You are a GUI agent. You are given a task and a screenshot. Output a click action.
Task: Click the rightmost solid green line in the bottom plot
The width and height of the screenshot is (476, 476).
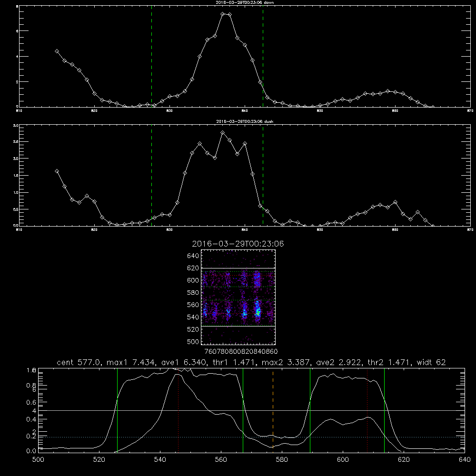click(x=384, y=410)
